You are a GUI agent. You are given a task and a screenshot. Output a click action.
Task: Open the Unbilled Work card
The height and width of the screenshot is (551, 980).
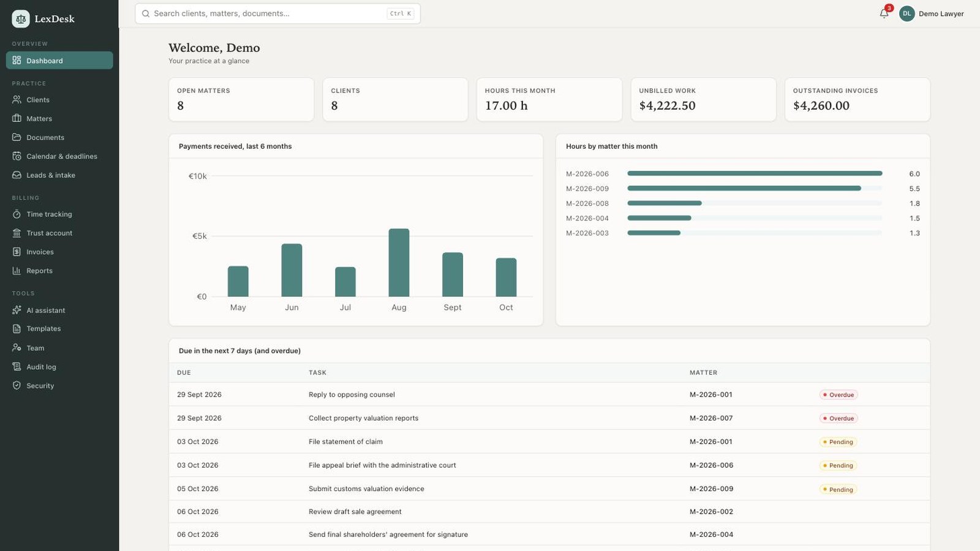703,99
